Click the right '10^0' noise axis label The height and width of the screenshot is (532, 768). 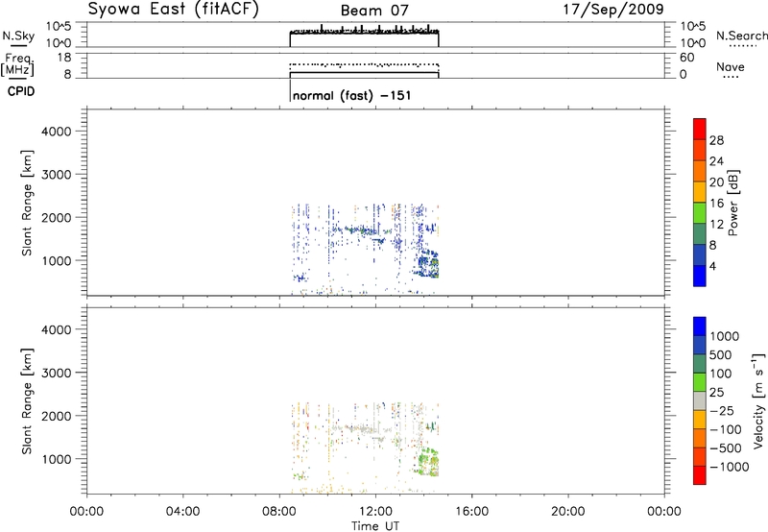(692, 43)
